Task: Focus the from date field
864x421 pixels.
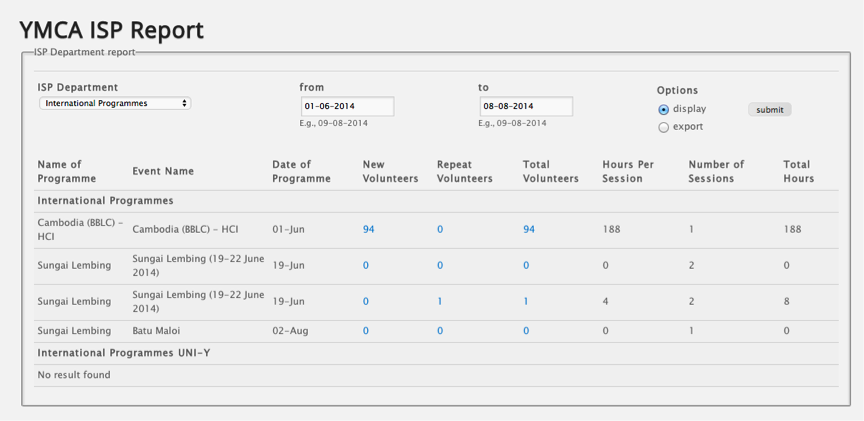Action: [x=348, y=106]
